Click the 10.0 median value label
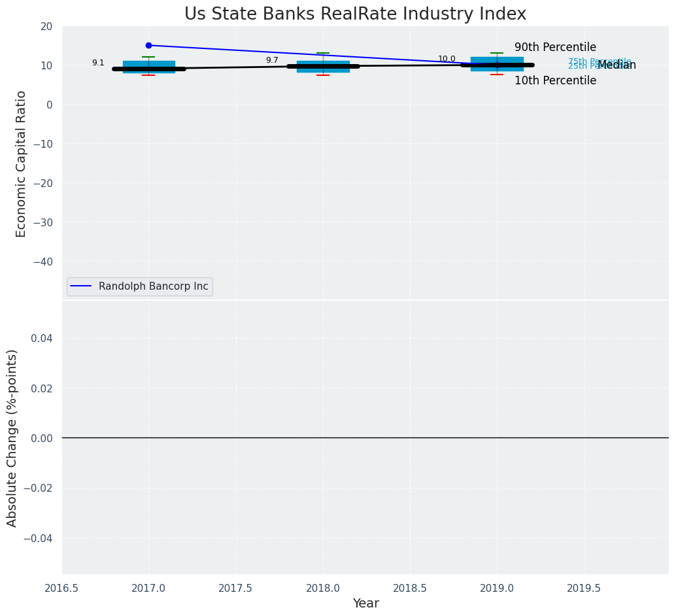 [447, 59]
